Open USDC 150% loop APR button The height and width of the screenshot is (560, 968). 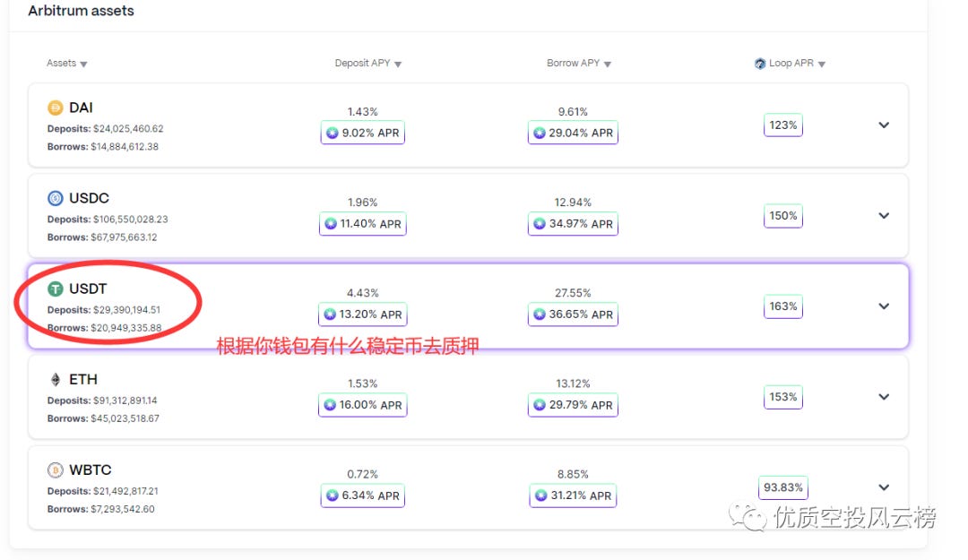point(782,216)
